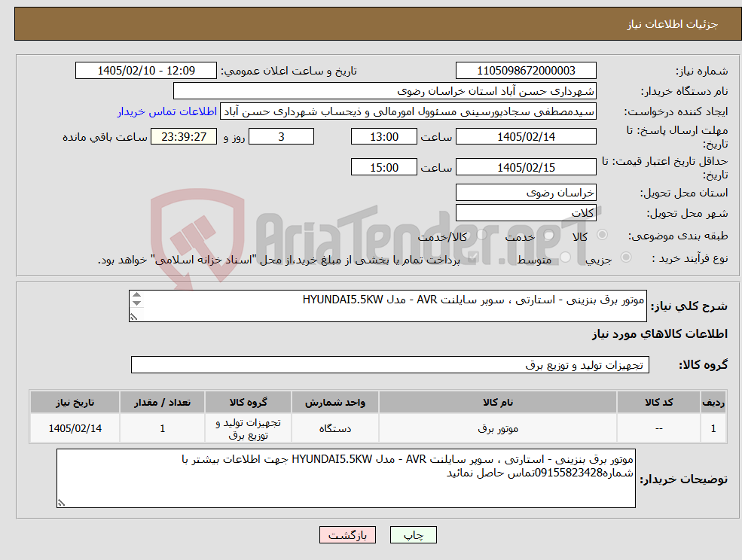Click price validity date 1405/02/15 field
The width and height of the screenshot is (742, 560).
[526, 167]
